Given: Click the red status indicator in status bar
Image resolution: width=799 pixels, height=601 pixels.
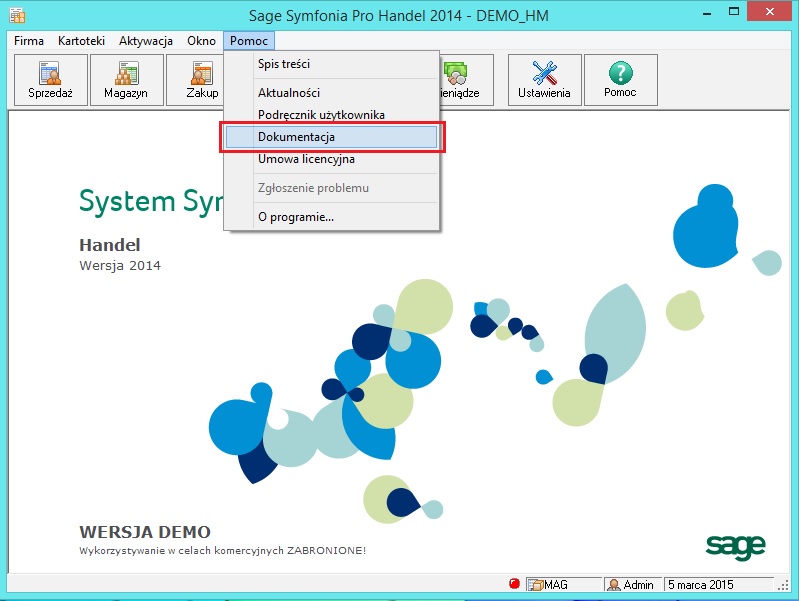Looking at the screenshot, I should (514, 584).
